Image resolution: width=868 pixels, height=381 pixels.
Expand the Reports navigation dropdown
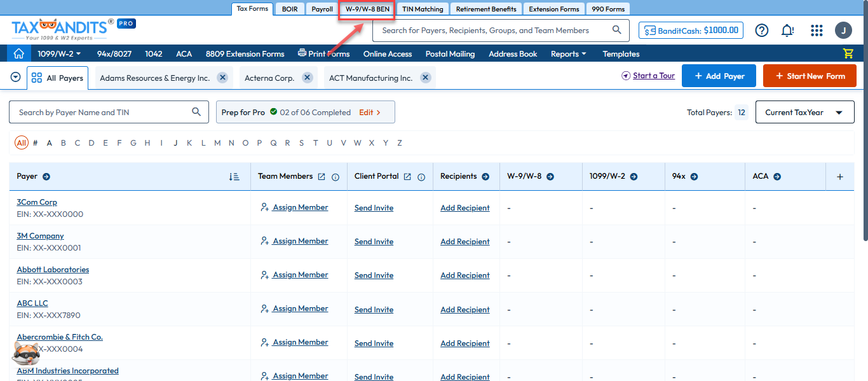[x=569, y=53]
